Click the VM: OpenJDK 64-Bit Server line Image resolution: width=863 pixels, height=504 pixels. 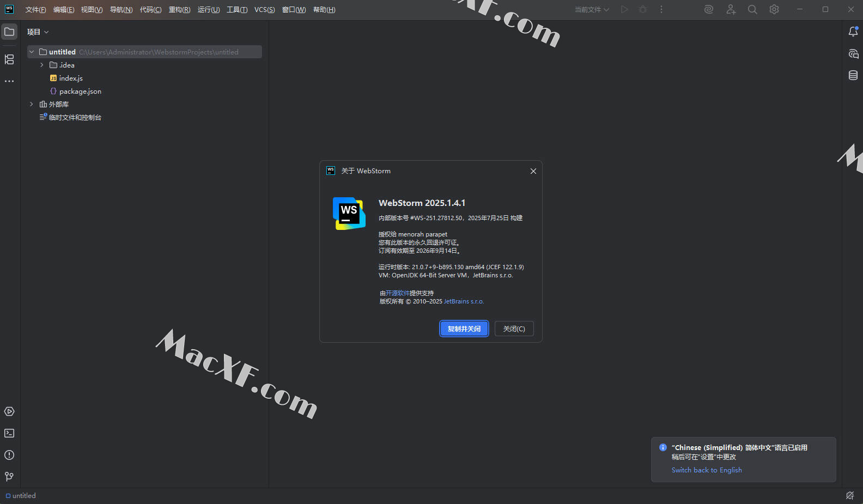pyautogui.click(x=446, y=275)
